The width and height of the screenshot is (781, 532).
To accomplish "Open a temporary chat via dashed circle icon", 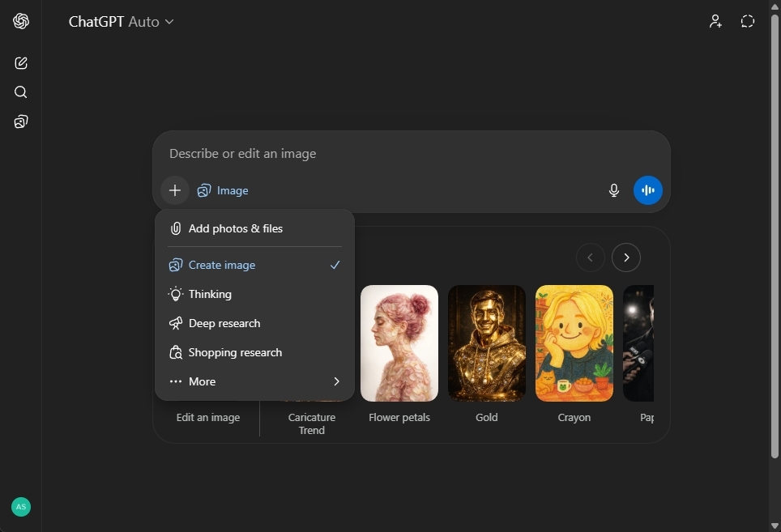I will click(x=746, y=21).
